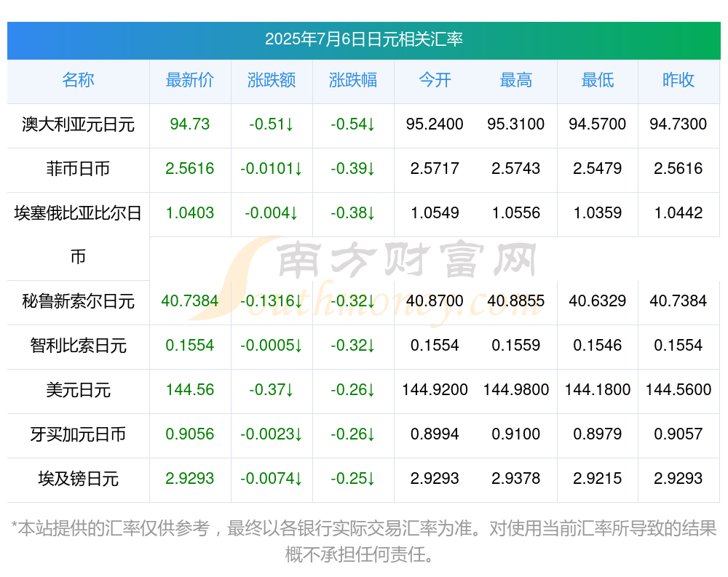Click the change value '-0.0023↓'
The image size is (728, 577).
point(272,434)
